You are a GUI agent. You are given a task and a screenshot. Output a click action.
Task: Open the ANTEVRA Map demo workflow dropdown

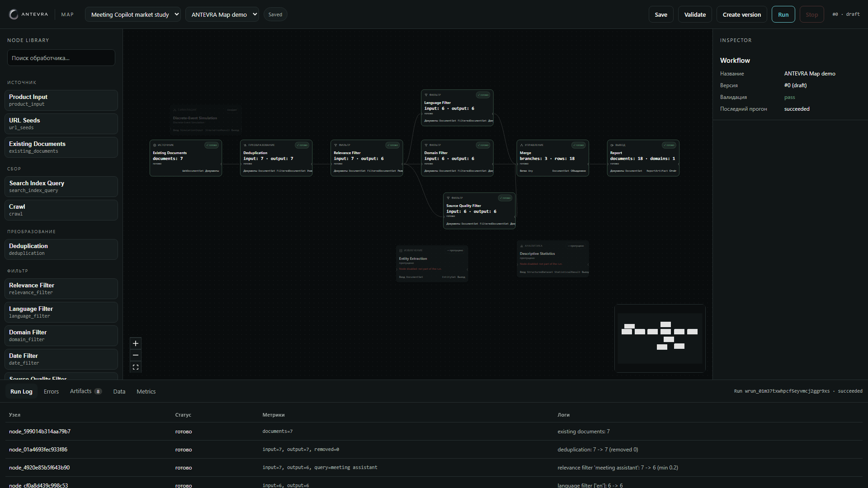pyautogui.click(x=222, y=14)
